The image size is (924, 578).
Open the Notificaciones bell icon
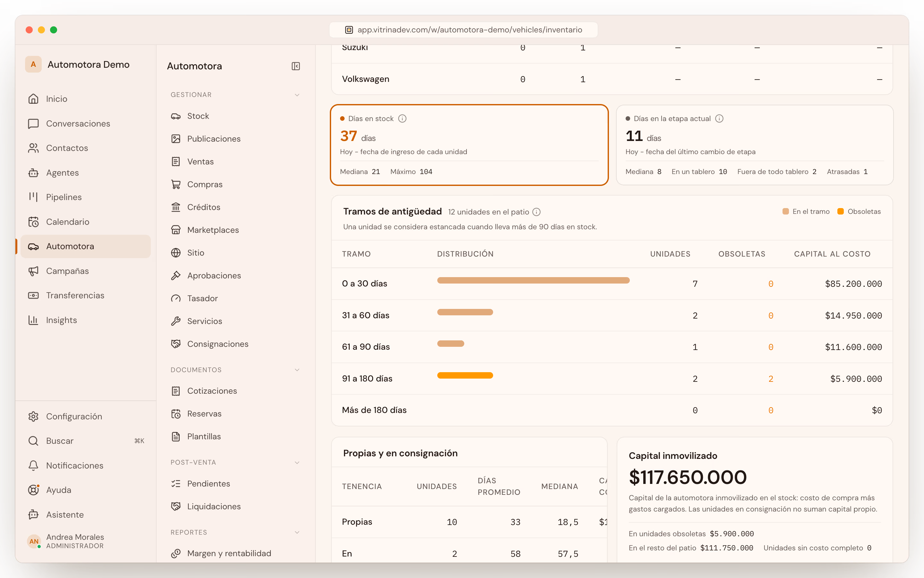33,466
